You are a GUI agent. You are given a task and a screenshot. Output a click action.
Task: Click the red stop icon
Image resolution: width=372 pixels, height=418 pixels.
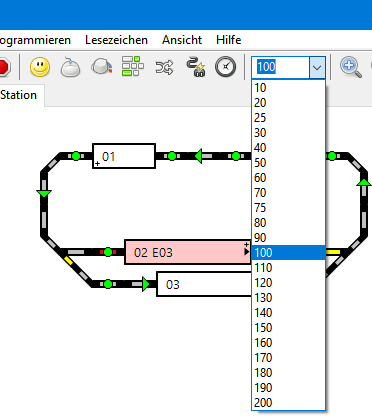4,67
